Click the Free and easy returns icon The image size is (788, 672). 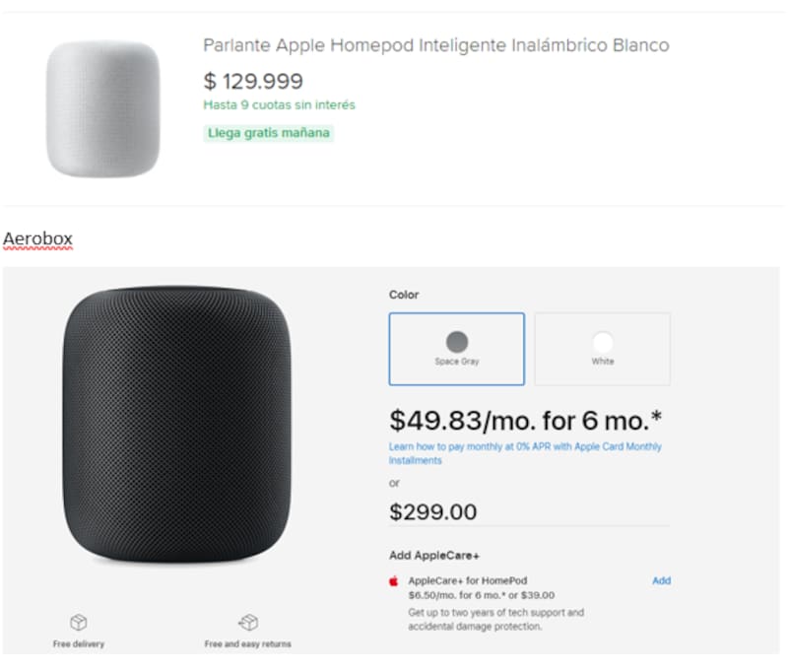click(247, 623)
